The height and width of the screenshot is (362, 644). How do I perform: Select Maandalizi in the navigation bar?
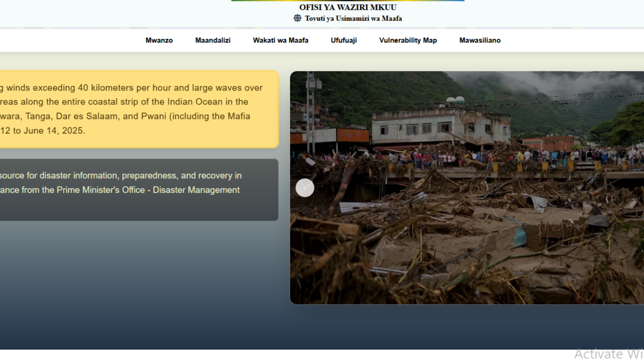coord(212,40)
